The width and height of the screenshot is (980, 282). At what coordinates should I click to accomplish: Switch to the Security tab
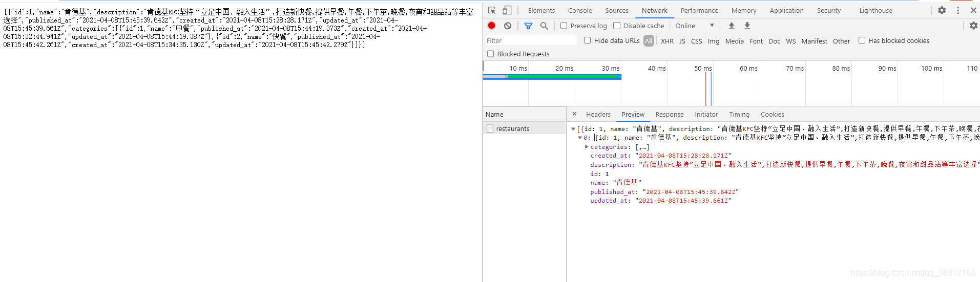[x=829, y=10]
